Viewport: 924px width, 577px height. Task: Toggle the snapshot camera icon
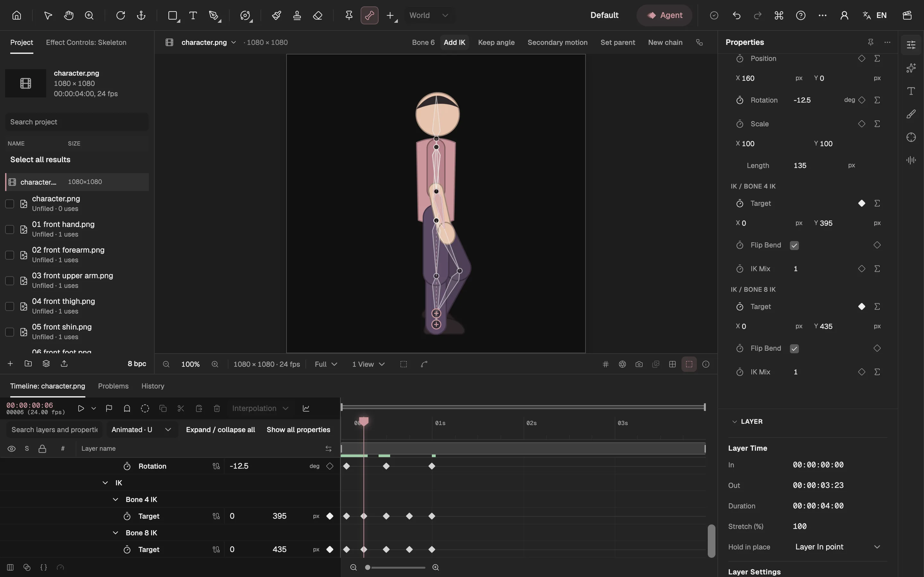pyautogui.click(x=639, y=364)
